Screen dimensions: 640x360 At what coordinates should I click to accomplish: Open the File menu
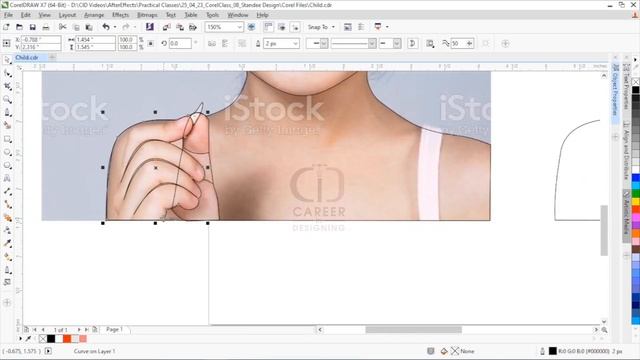[x=8, y=15]
